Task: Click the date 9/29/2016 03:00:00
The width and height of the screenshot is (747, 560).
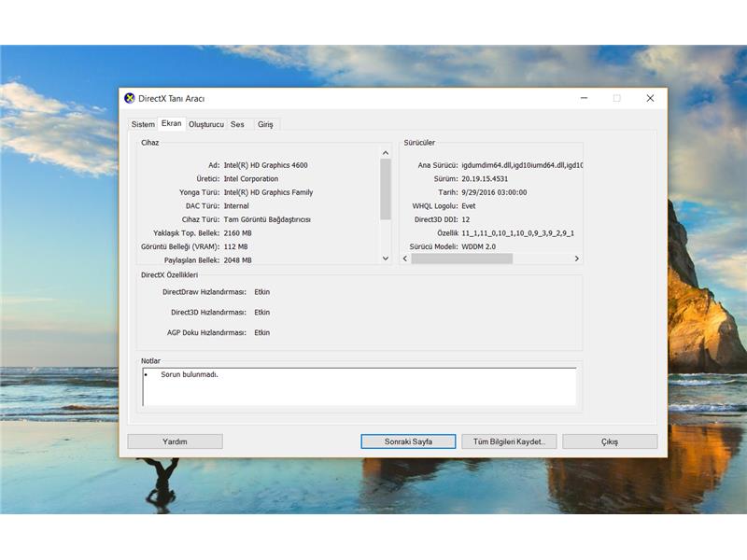Action: tap(494, 192)
